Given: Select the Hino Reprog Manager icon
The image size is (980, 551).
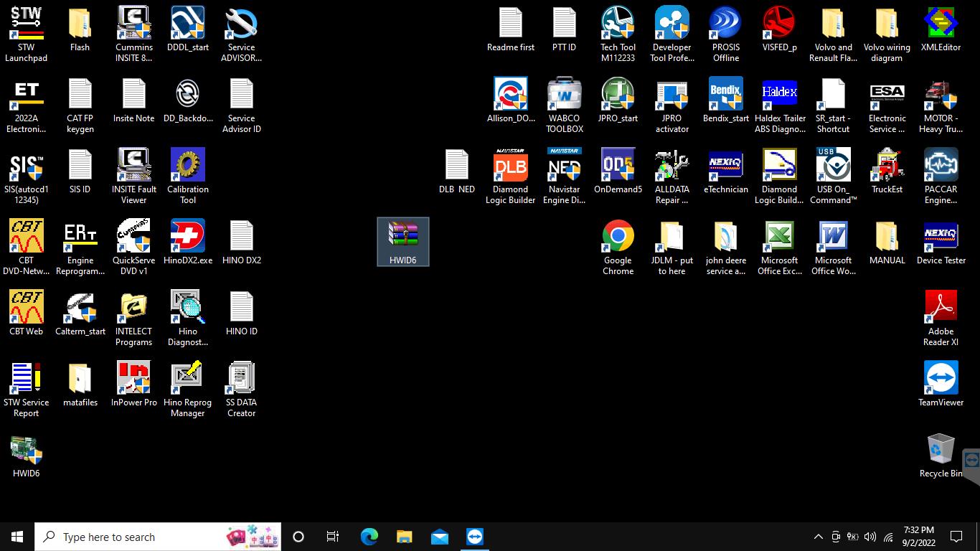Looking at the screenshot, I should pyautogui.click(x=188, y=390).
